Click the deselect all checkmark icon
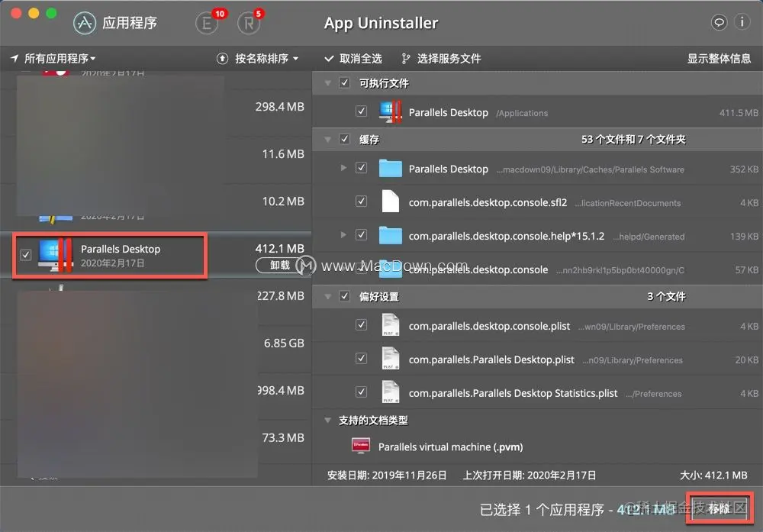 click(x=329, y=59)
